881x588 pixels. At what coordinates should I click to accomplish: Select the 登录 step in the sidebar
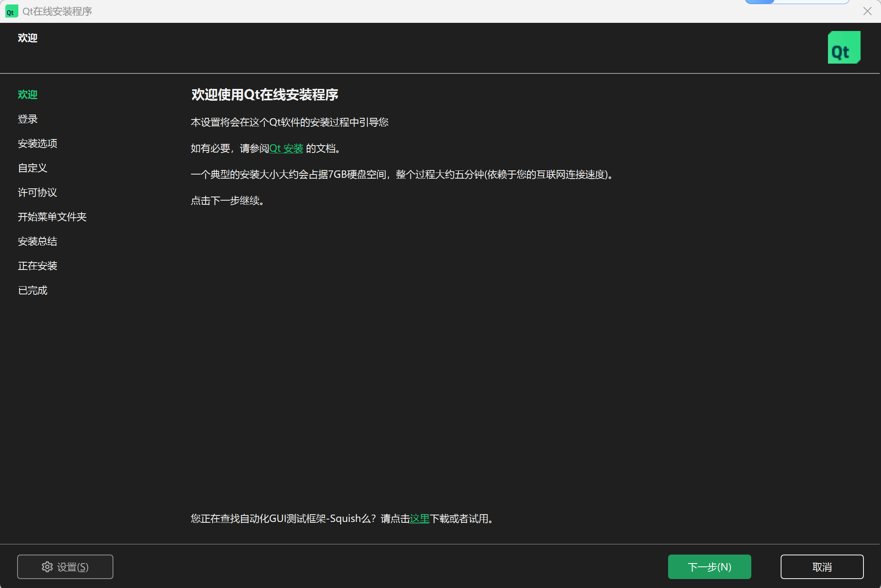pyautogui.click(x=27, y=119)
